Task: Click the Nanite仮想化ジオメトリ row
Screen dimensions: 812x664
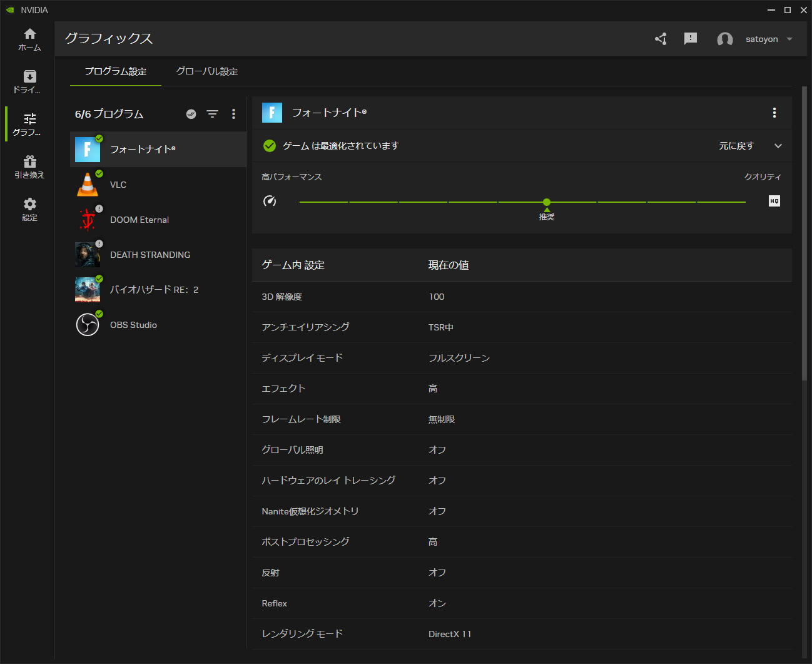Action: click(x=522, y=511)
